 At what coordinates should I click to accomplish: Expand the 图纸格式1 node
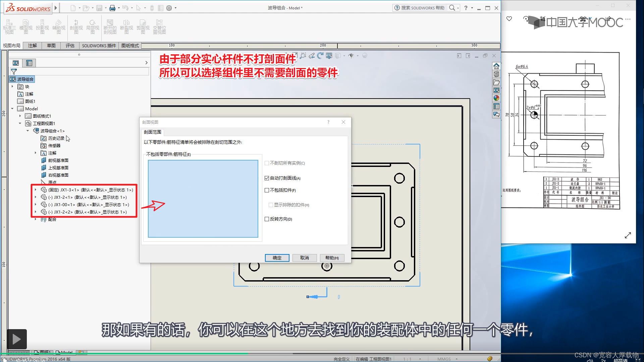point(20,116)
